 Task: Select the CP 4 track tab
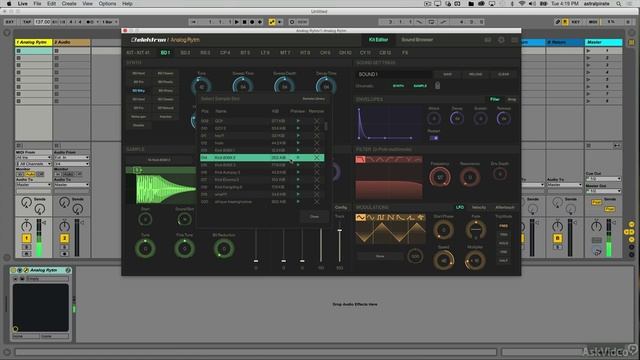225,53
